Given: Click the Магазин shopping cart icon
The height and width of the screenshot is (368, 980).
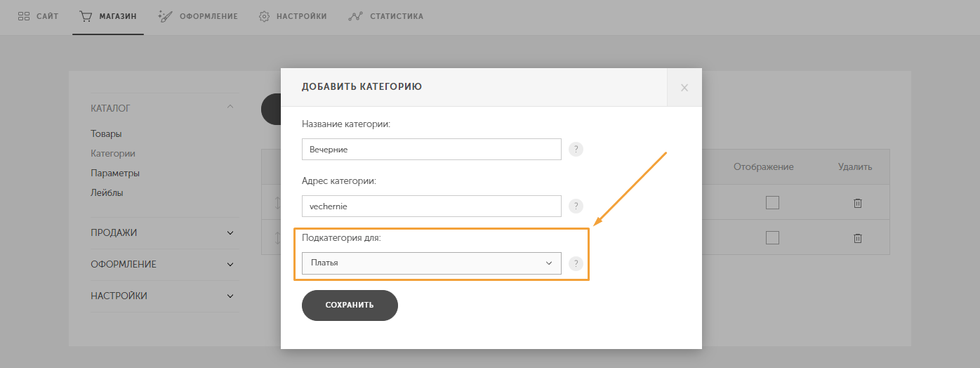Looking at the screenshot, I should click(x=86, y=16).
